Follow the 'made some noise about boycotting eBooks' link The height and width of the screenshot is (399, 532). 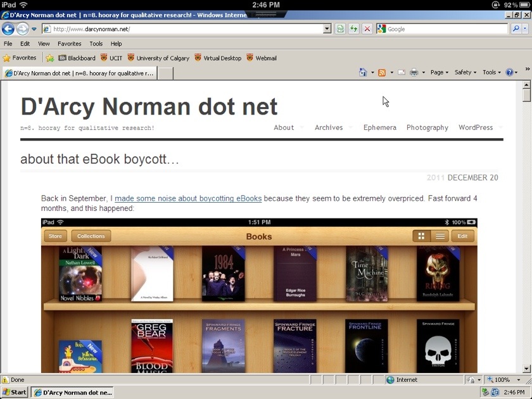pyautogui.click(x=188, y=198)
